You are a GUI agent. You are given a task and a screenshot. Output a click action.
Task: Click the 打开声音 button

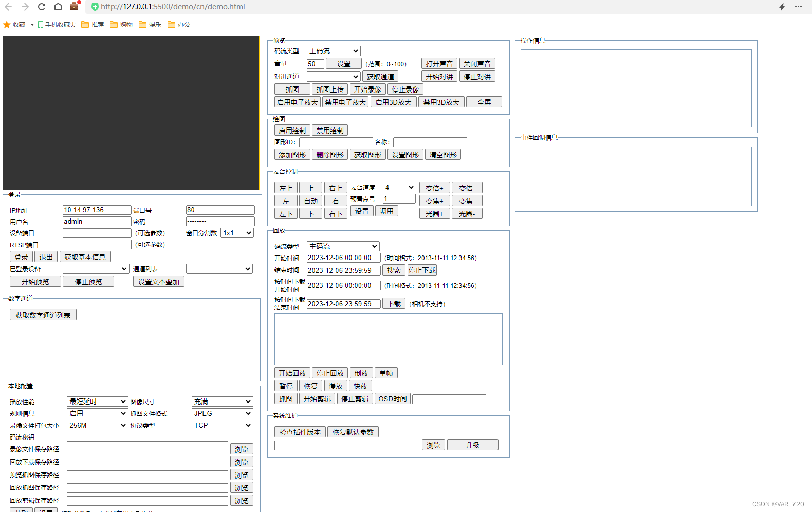tap(439, 63)
